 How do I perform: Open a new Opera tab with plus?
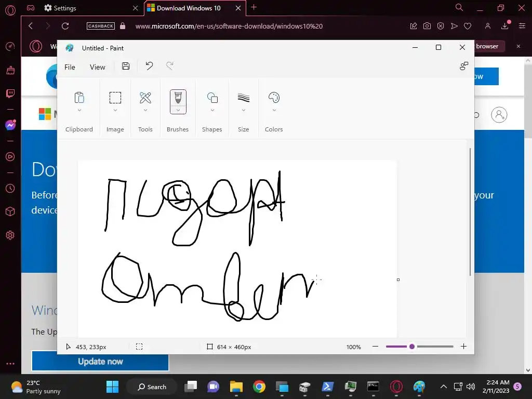click(x=254, y=7)
